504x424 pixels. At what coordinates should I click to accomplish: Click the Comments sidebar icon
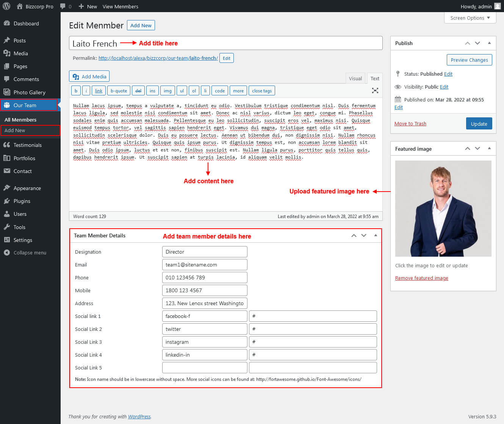pyautogui.click(x=6, y=79)
